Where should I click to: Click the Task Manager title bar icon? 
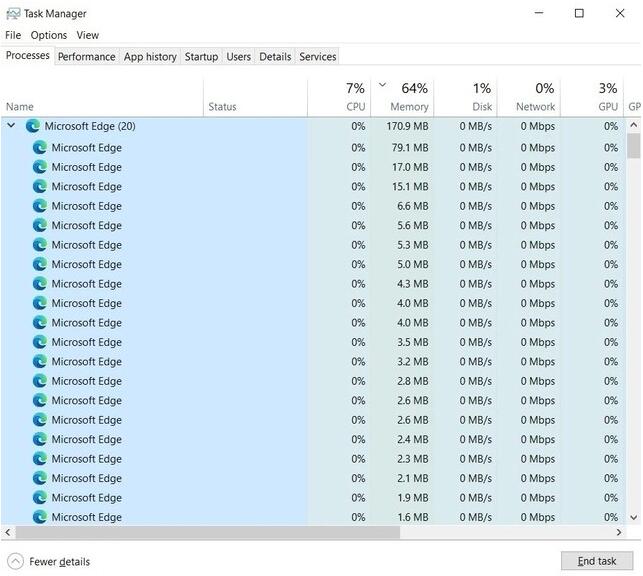(13, 14)
